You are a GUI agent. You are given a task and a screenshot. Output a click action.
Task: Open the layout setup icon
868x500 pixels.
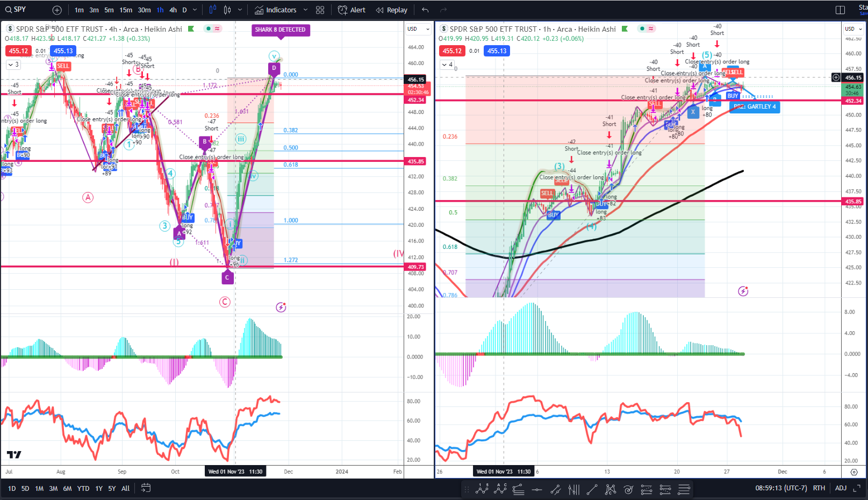tap(841, 10)
